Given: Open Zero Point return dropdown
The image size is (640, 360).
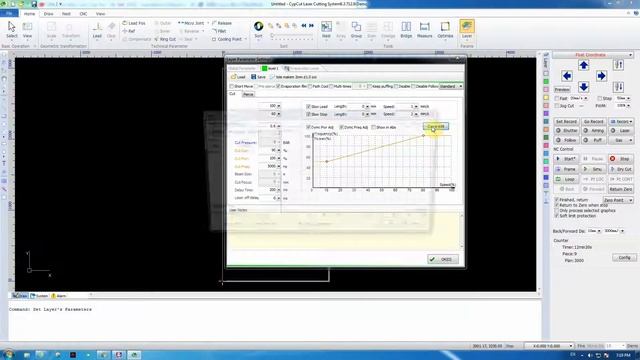Looking at the screenshot, I should (618, 200).
